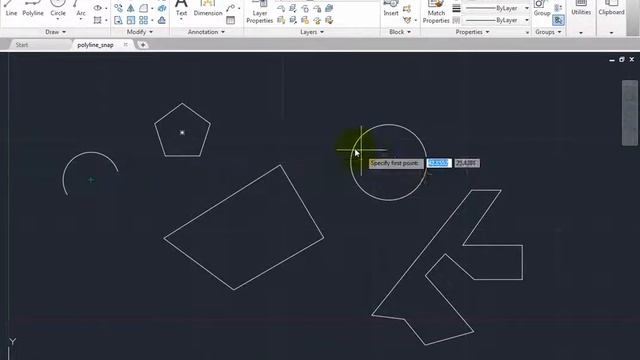Expand the Block panel title

pos(400,32)
